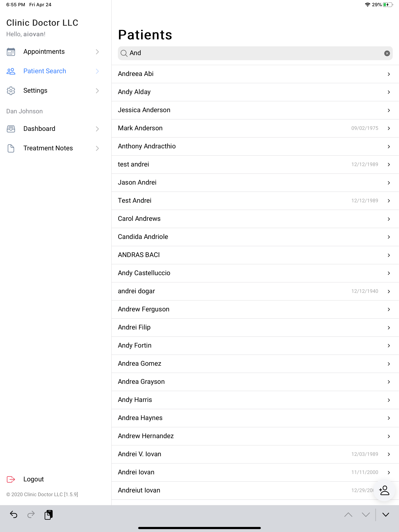Select patient Andrew Hernandez

coord(255,436)
